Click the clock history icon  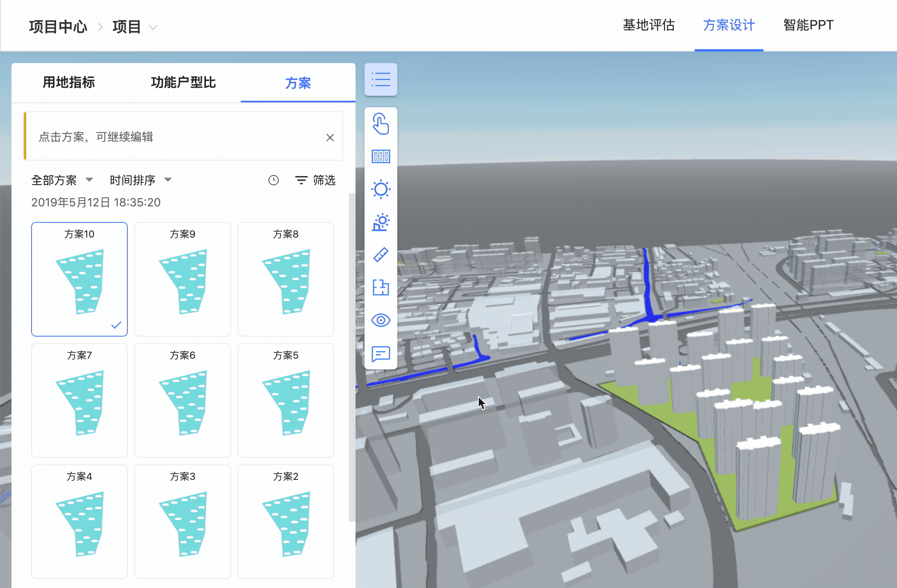pos(273,180)
